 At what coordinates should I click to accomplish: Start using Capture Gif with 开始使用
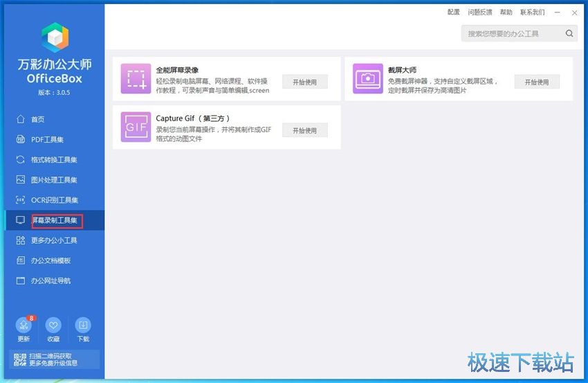coord(305,130)
